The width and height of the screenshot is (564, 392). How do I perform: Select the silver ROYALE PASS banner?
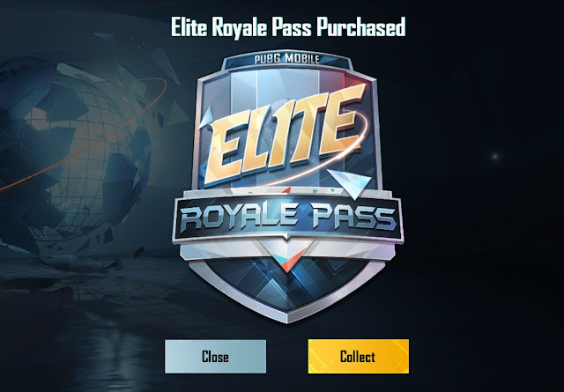(288, 219)
